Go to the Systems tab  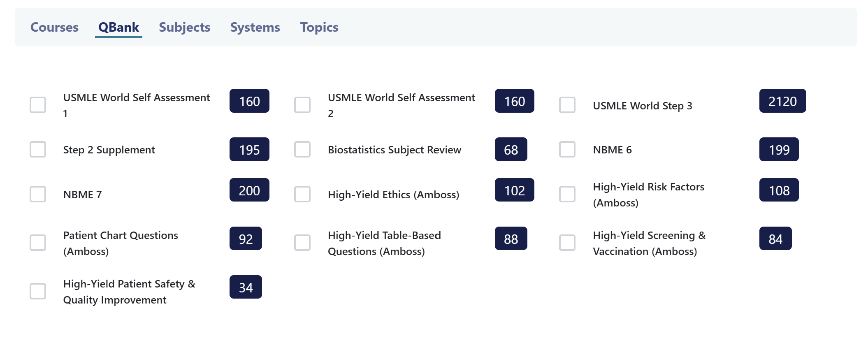[x=255, y=27]
